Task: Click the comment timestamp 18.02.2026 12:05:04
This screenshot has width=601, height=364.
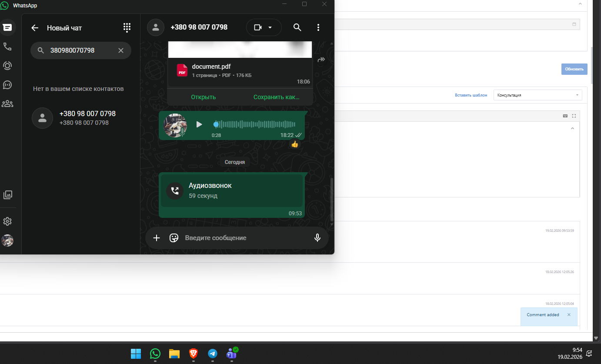Action: click(x=560, y=304)
